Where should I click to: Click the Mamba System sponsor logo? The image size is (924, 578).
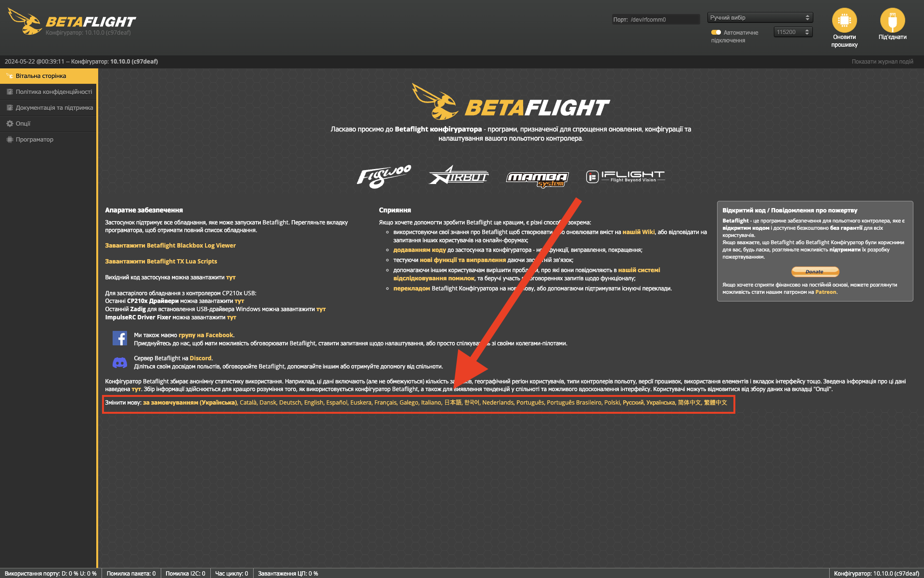(537, 179)
